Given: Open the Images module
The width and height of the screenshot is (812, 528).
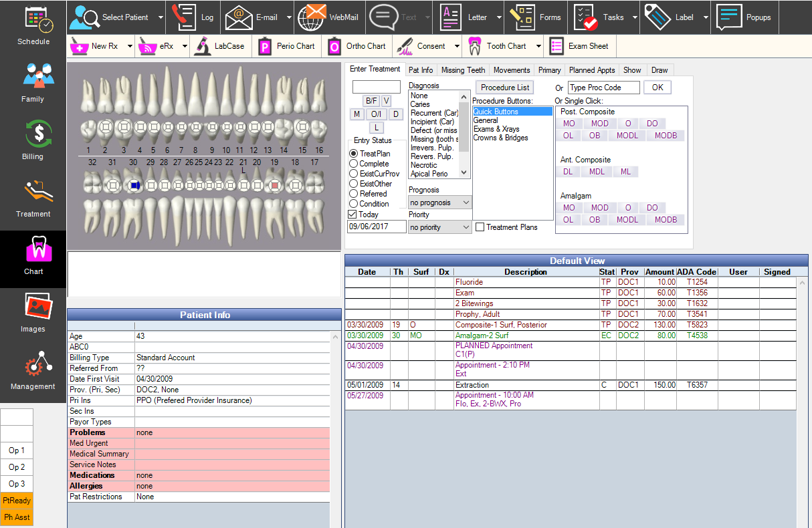Looking at the screenshot, I should click(33, 307).
